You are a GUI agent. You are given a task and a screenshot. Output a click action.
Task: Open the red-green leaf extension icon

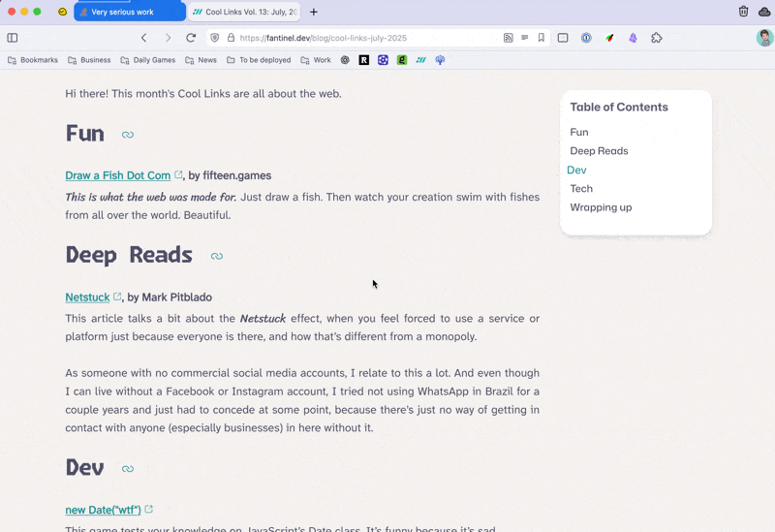coord(610,38)
